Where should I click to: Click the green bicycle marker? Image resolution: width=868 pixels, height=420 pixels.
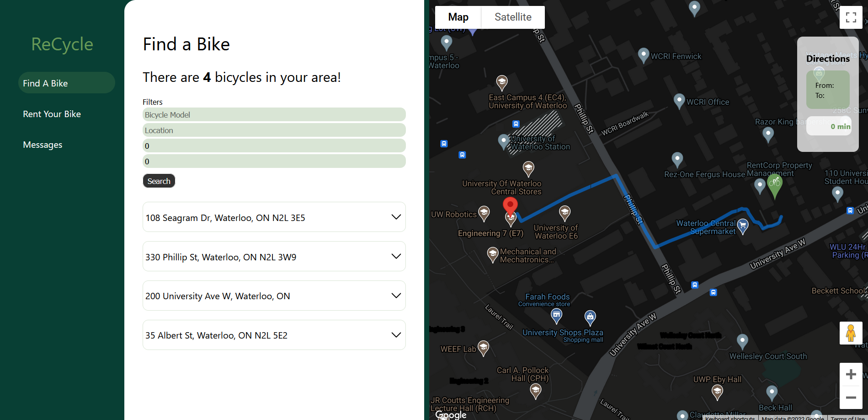click(774, 186)
